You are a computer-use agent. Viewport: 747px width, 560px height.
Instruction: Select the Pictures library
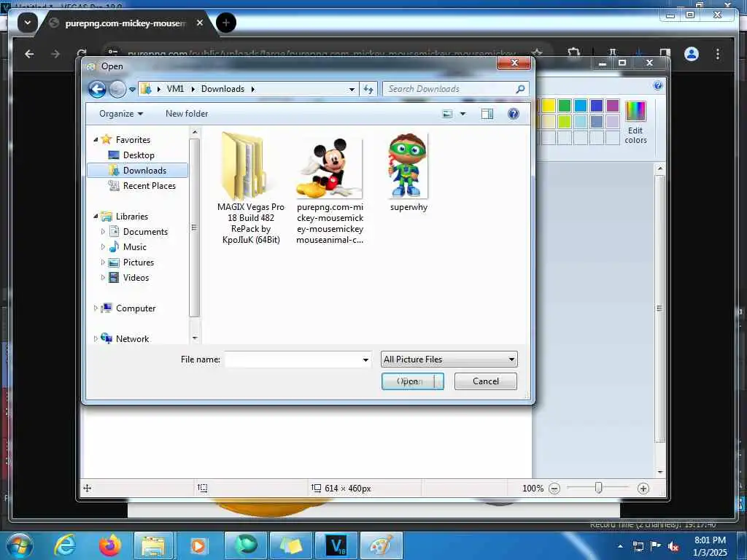(x=138, y=262)
